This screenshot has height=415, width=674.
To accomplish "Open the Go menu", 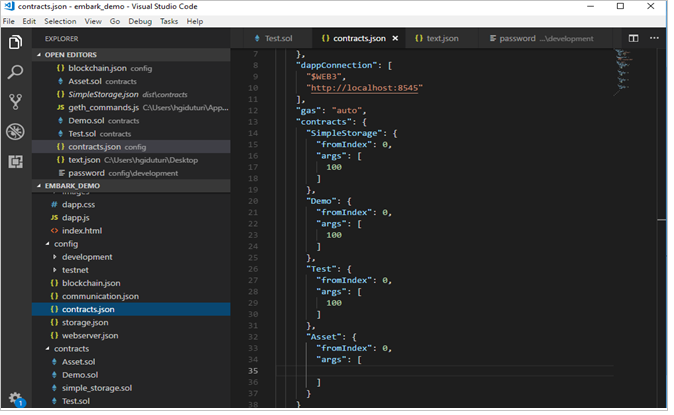I will point(116,22).
